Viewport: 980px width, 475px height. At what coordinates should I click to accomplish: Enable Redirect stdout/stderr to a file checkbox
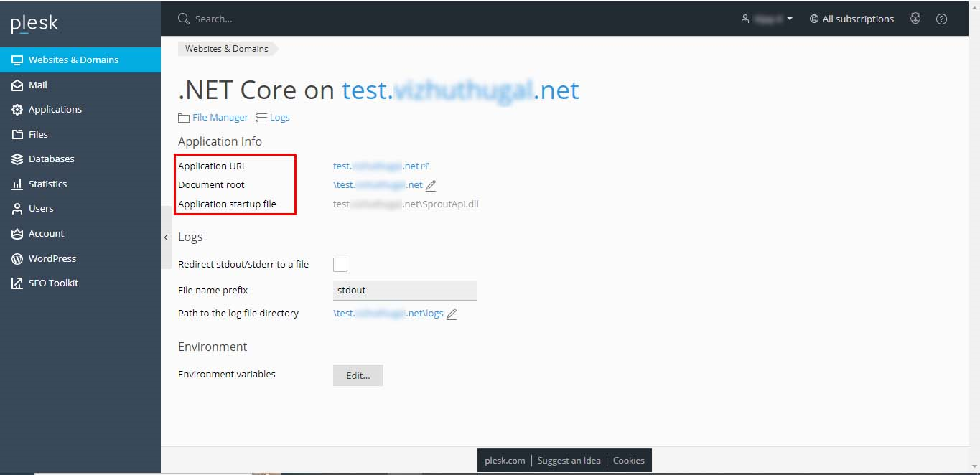coord(340,264)
